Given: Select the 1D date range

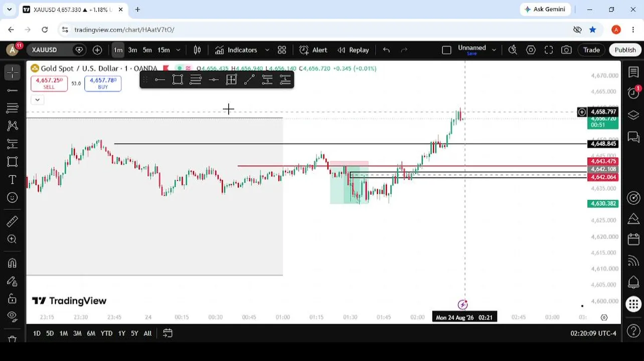Looking at the screenshot, I should point(37,333).
